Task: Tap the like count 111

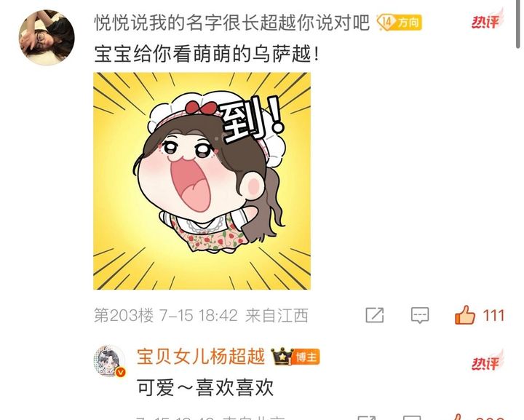Action: pos(493,315)
